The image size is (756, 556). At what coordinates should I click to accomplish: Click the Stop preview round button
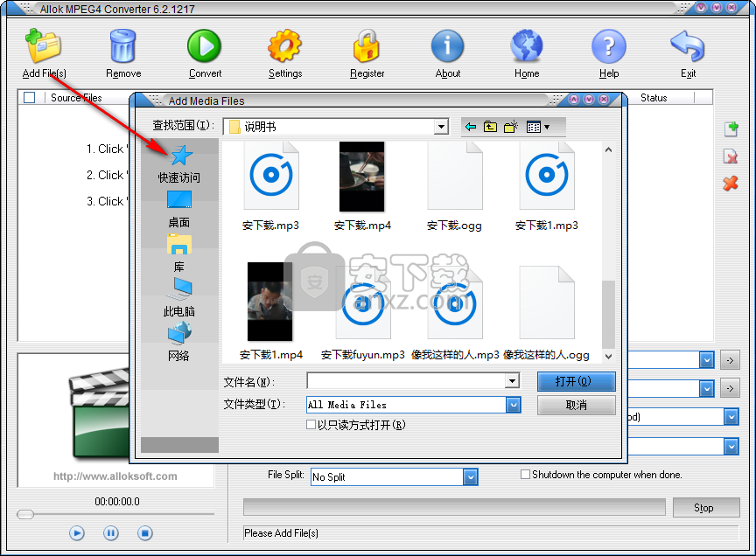(145, 533)
